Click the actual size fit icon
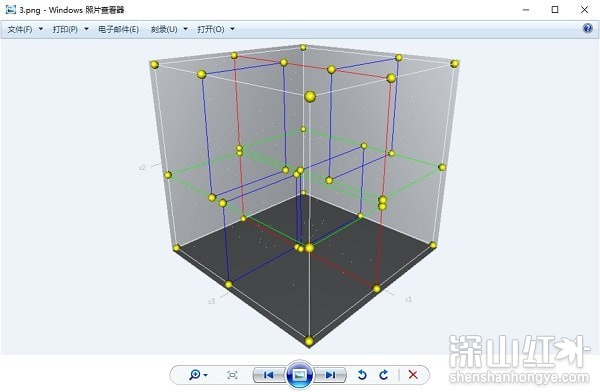This screenshot has width=600, height=392. (x=232, y=375)
